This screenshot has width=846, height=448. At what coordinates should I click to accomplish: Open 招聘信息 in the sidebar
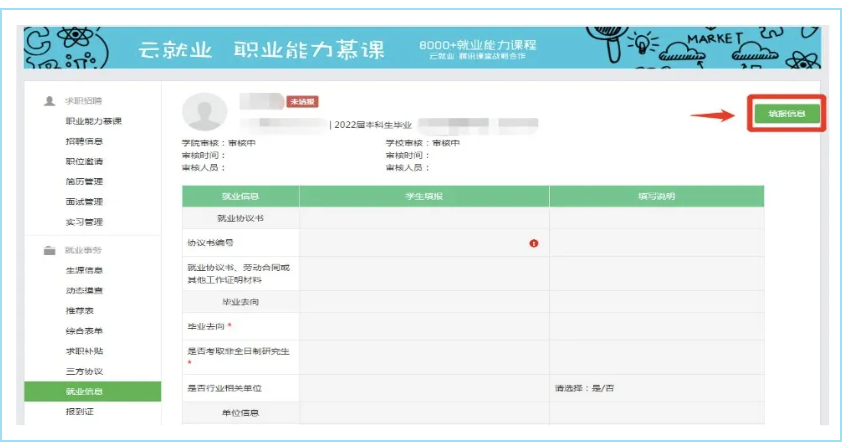pos(84,141)
